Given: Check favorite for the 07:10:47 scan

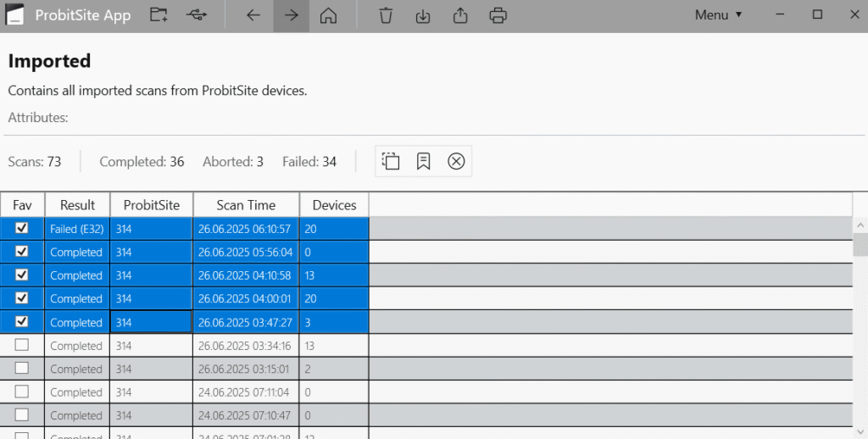Looking at the screenshot, I should [21, 414].
